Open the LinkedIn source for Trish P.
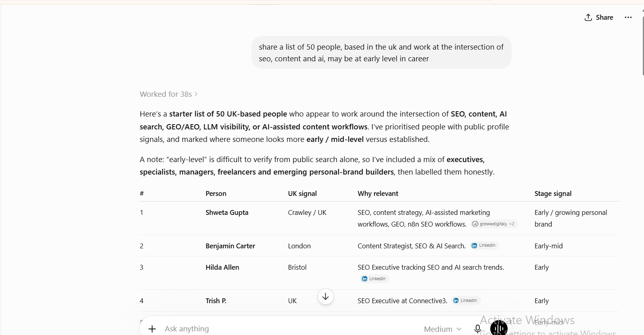The height and width of the screenshot is (335, 644). (x=466, y=300)
